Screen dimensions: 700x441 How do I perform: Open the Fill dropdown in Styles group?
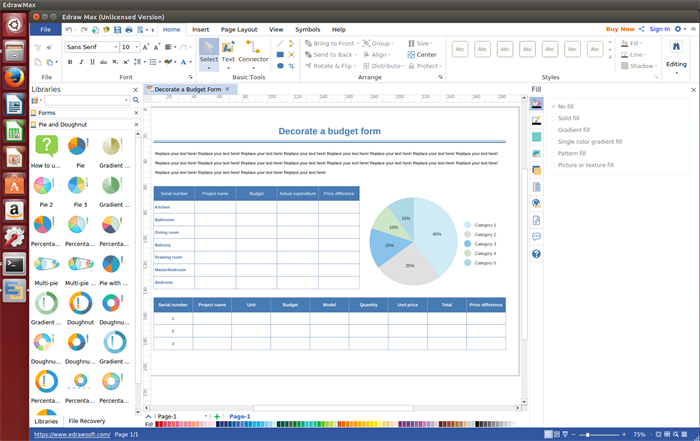pos(637,44)
